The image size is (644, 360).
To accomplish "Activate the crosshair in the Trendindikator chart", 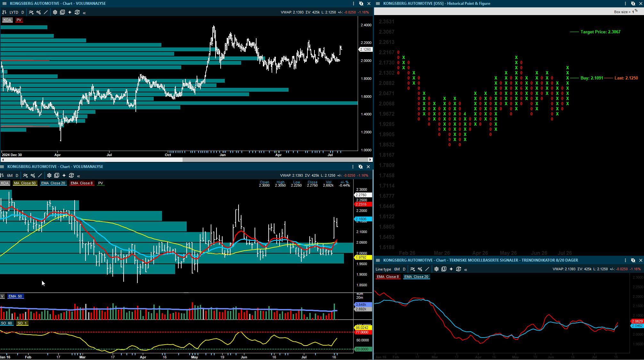I will pos(451,269).
